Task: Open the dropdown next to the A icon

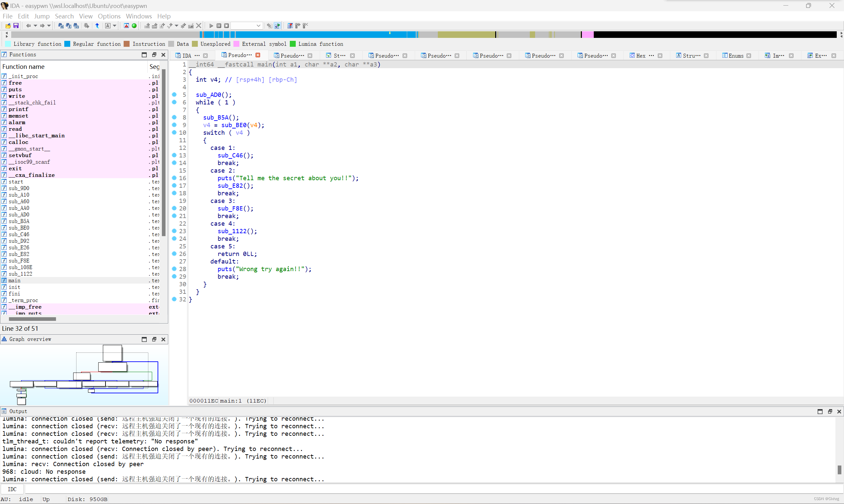Action: [114, 26]
